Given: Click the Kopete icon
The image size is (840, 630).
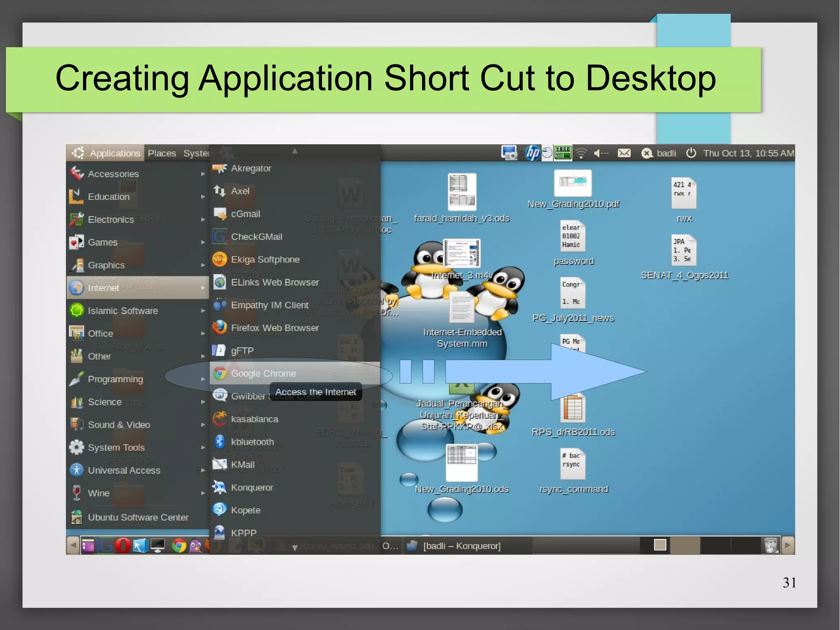Looking at the screenshot, I should click(219, 510).
